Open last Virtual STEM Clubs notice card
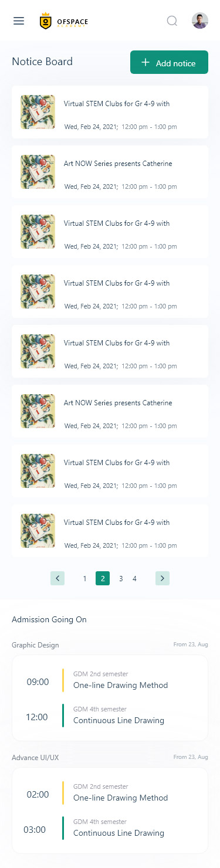The height and width of the screenshot is (868, 220). click(x=110, y=531)
